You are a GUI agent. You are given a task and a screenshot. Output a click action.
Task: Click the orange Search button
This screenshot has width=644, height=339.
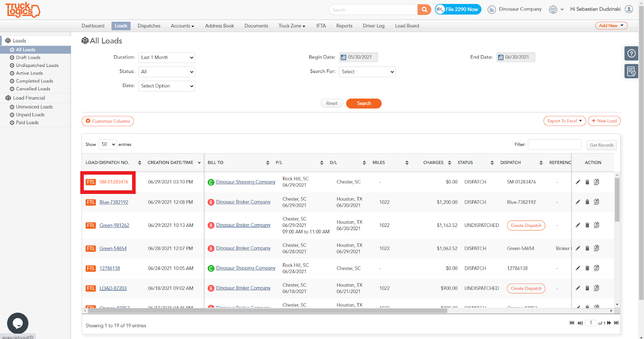[x=364, y=104]
